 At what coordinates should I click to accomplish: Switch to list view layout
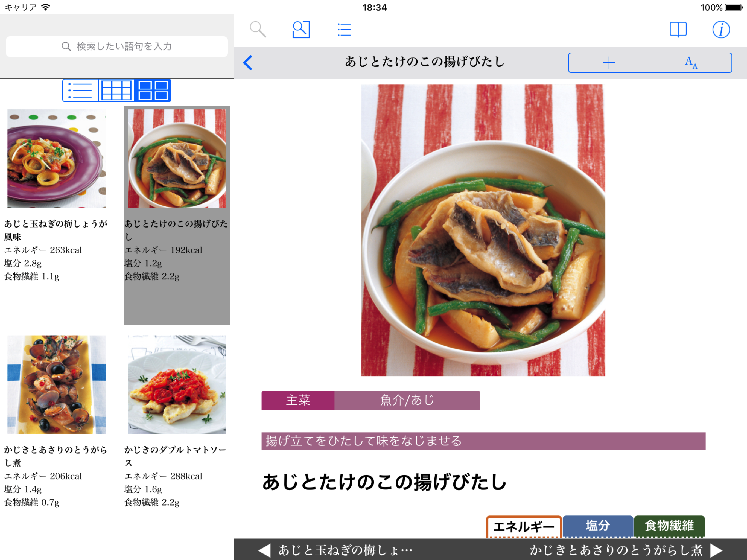point(80,91)
